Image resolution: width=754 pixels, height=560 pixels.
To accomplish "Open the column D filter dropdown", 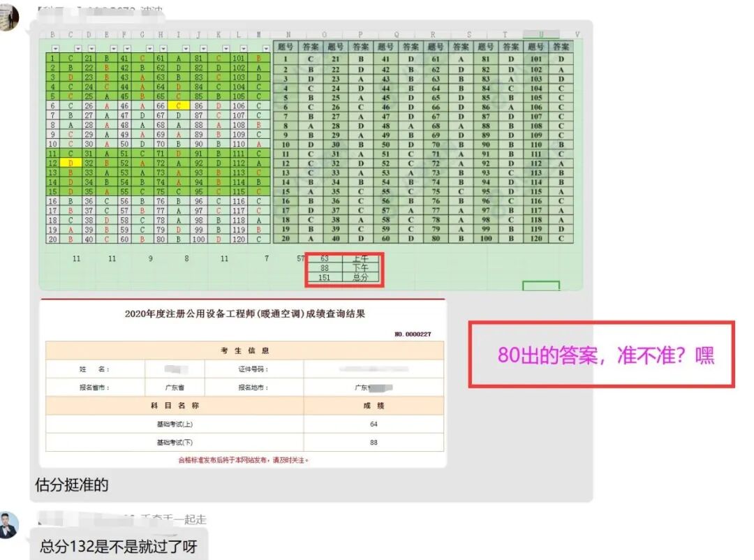I will (x=91, y=49).
